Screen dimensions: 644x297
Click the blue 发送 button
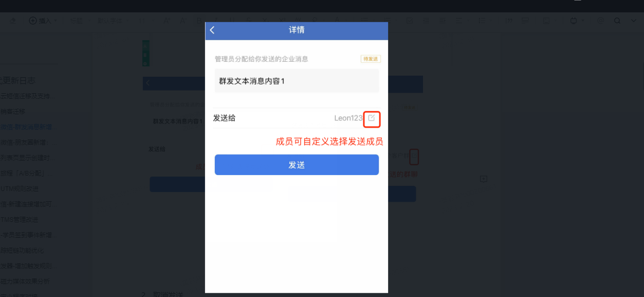click(297, 165)
